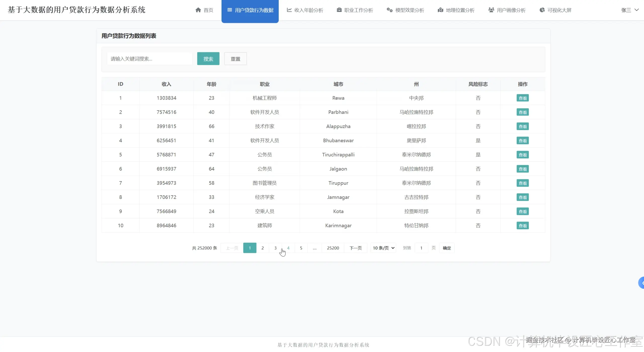The height and width of the screenshot is (352, 644).
Task: Go to pagination page 2
Action: (263, 248)
